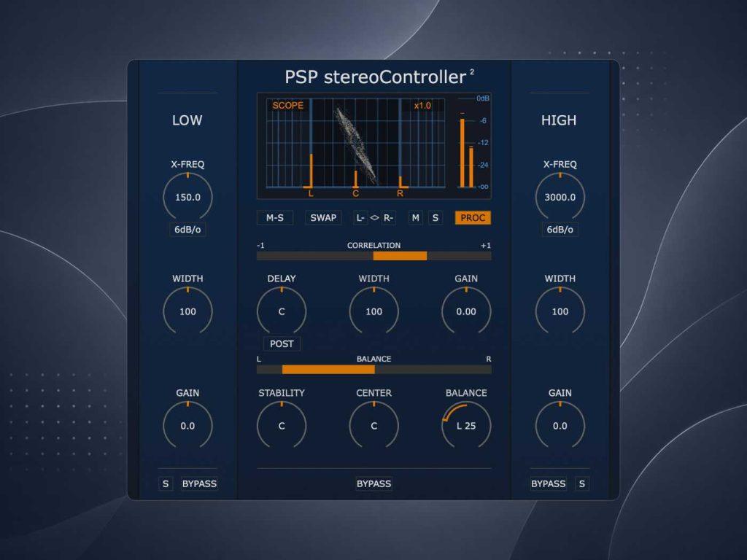Click the -12 meter scale label
Viewport: 747px width, 560px height.
coord(483,142)
